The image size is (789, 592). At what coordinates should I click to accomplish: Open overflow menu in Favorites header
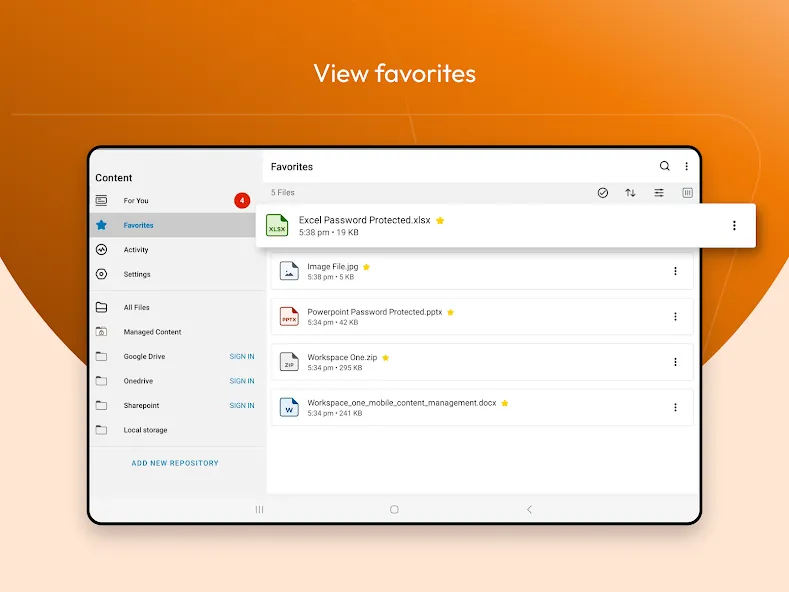click(686, 166)
